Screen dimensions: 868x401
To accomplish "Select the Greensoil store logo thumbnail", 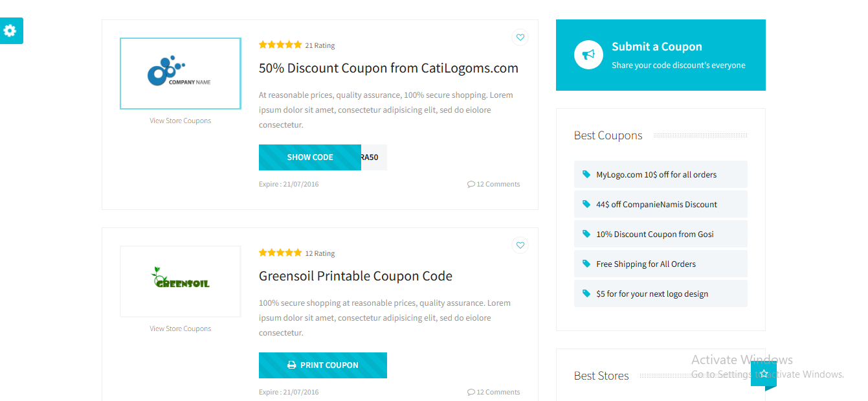I will click(181, 281).
